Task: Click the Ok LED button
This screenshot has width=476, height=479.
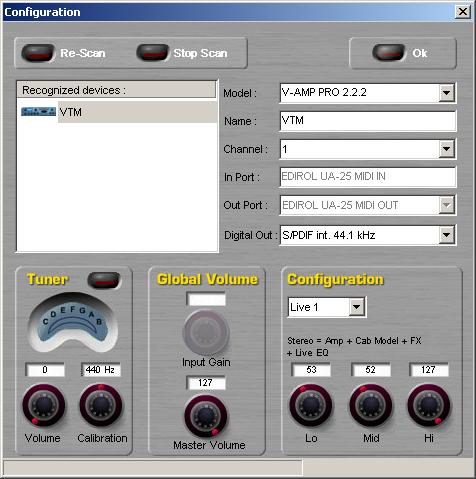Action: coord(389,53)
